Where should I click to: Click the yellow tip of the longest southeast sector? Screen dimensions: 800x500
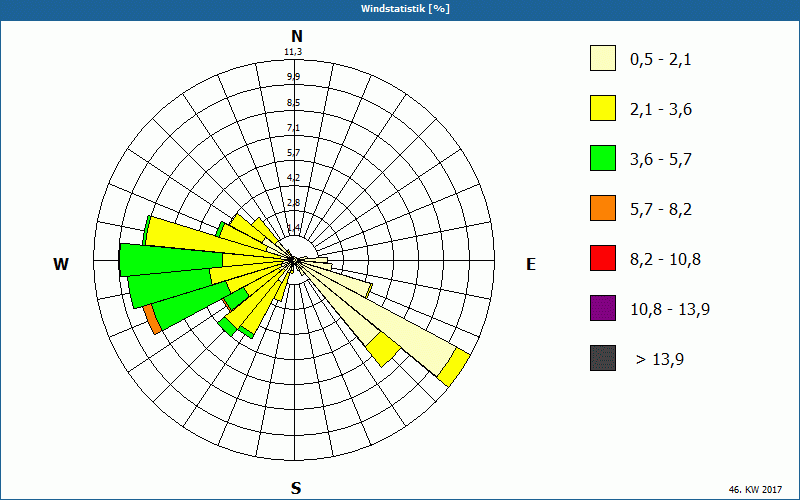tap(454, 367)
